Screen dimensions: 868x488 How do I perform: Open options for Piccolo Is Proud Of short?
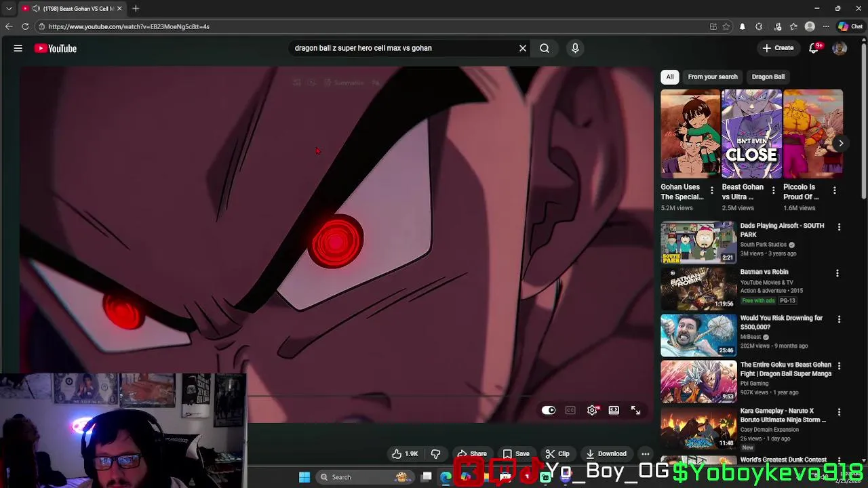[835, 191]
